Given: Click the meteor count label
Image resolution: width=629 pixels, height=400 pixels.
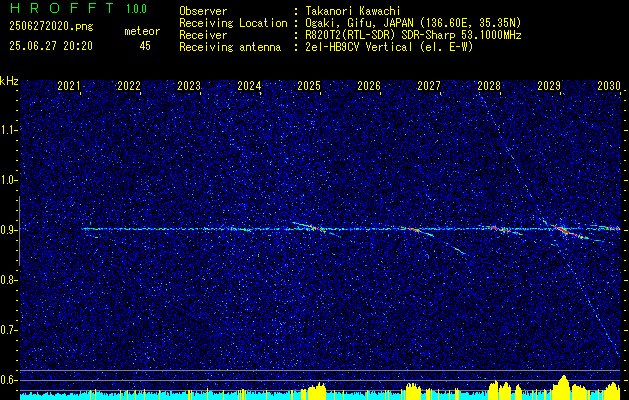Looking at the screenshot, I should pos(142,31).
